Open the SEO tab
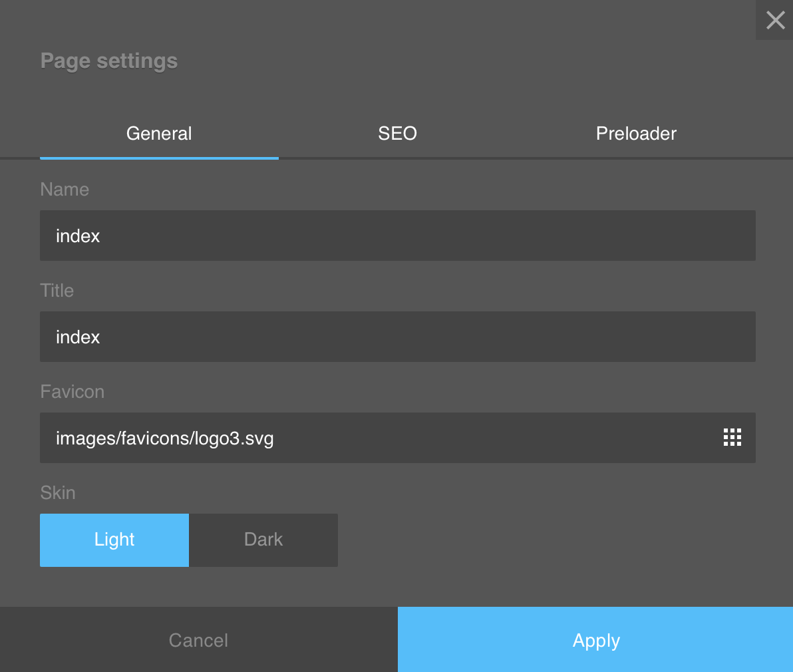The image size is (793, 672). click(397, 134)
